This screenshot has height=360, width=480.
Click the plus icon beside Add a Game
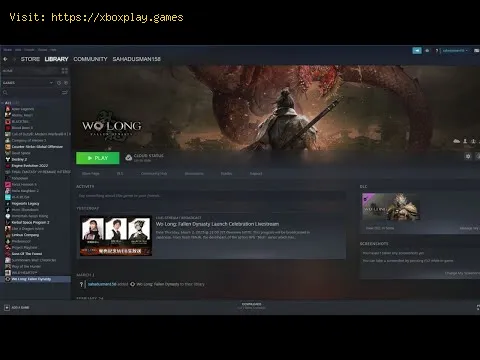coord(7,308)
